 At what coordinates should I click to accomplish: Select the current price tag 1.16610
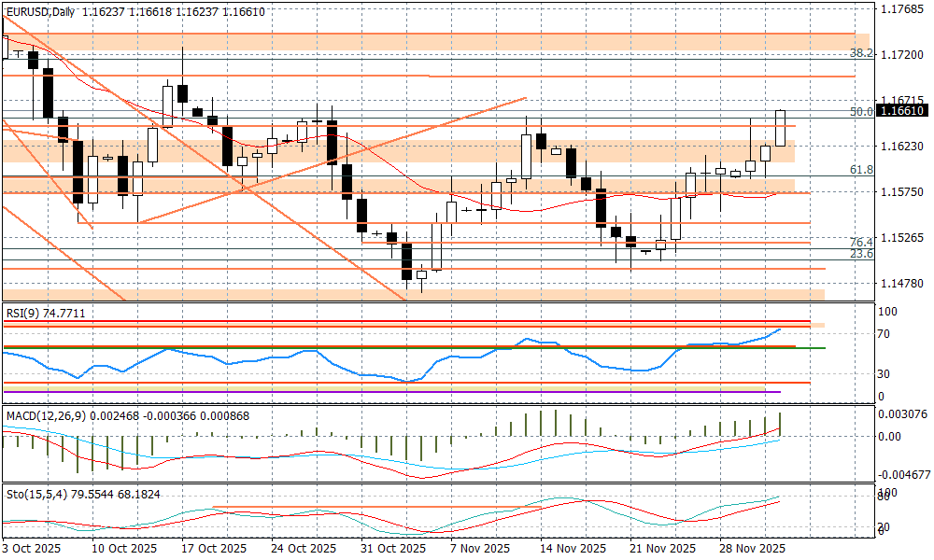click(x=903, y=111)
